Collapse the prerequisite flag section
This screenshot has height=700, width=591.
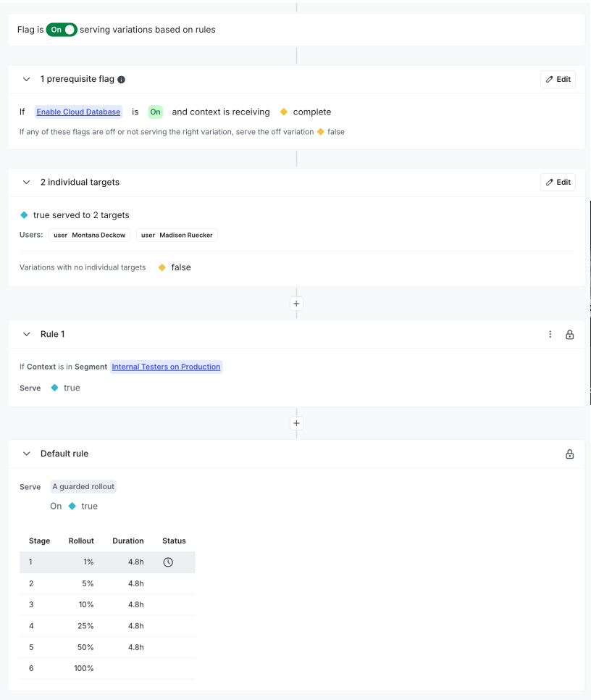click(x=27, y=80)
